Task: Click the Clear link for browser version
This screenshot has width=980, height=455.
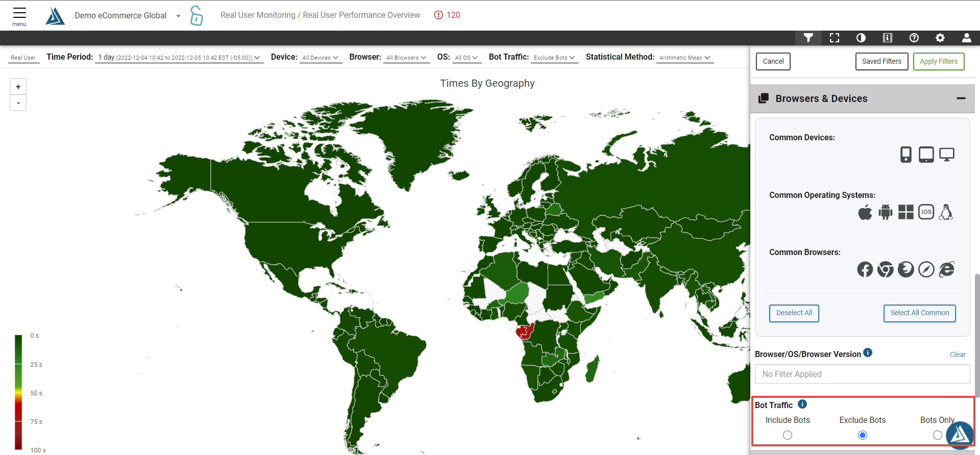Action: coord(958,355)
